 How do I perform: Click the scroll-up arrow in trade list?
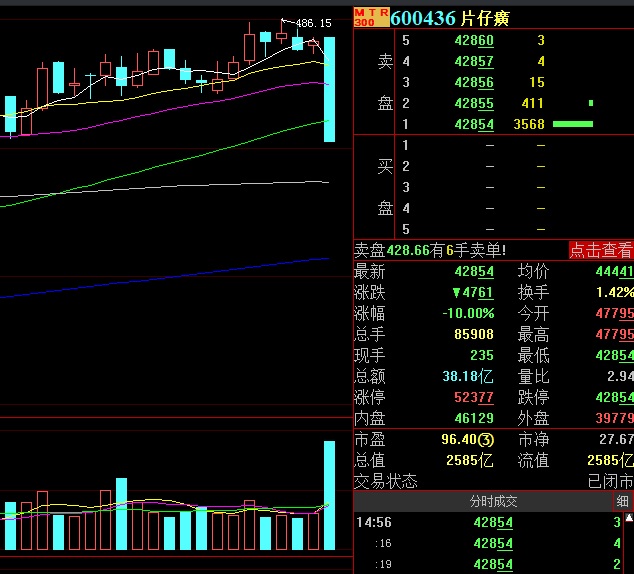point(628,519)
